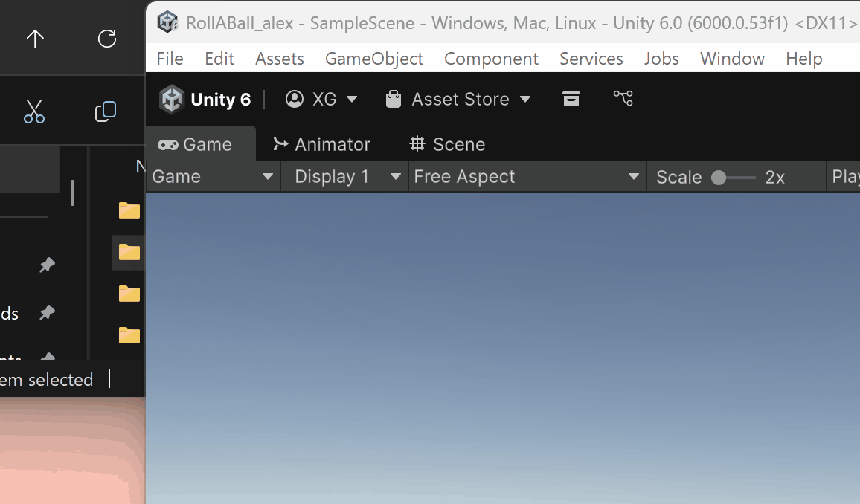The height and width of the screenshot is (504, 860).
Task: Open the Window menu
Action: pos(732,59)
